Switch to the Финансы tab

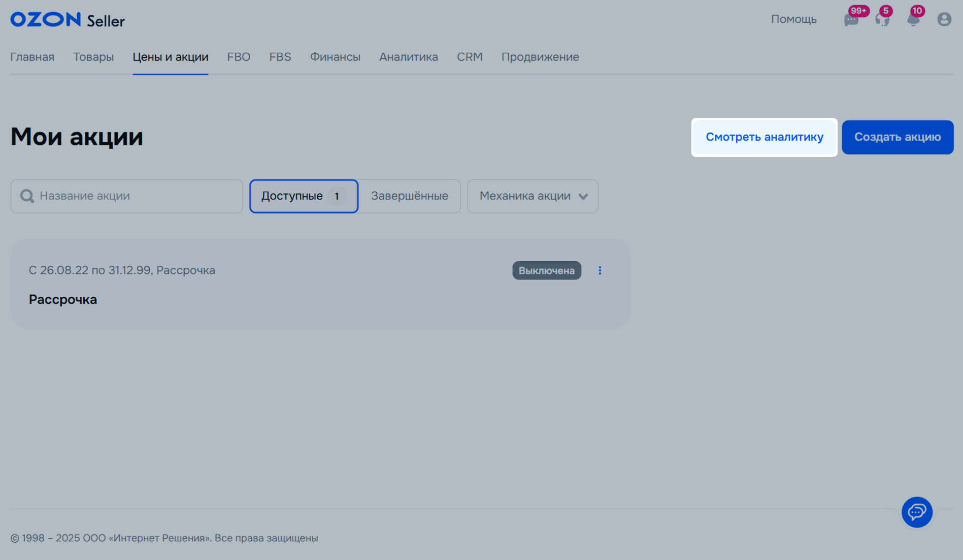tap(335, 57)
